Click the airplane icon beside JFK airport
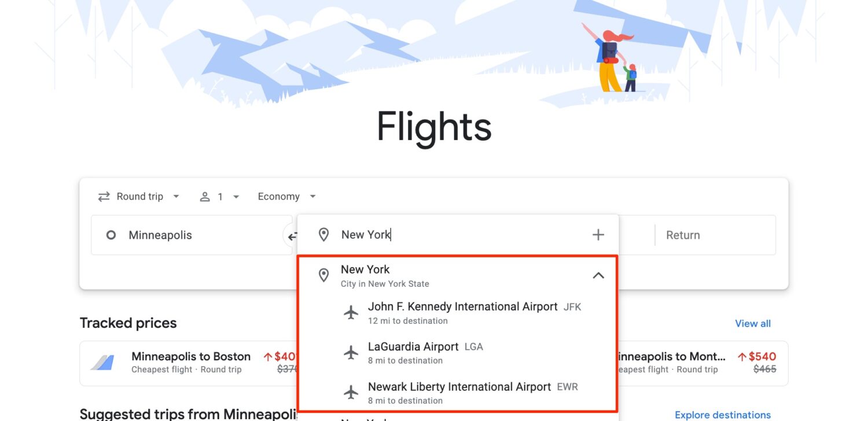 [x=351, y=312]
